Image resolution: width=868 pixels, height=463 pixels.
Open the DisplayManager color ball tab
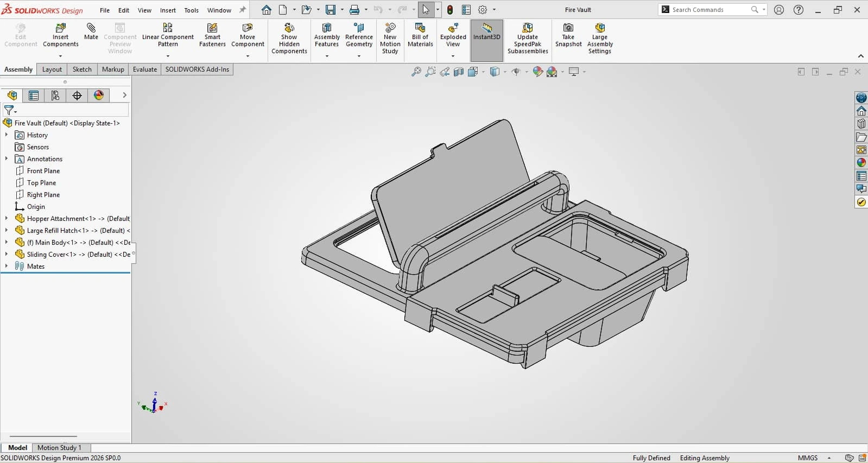point(99,96)
